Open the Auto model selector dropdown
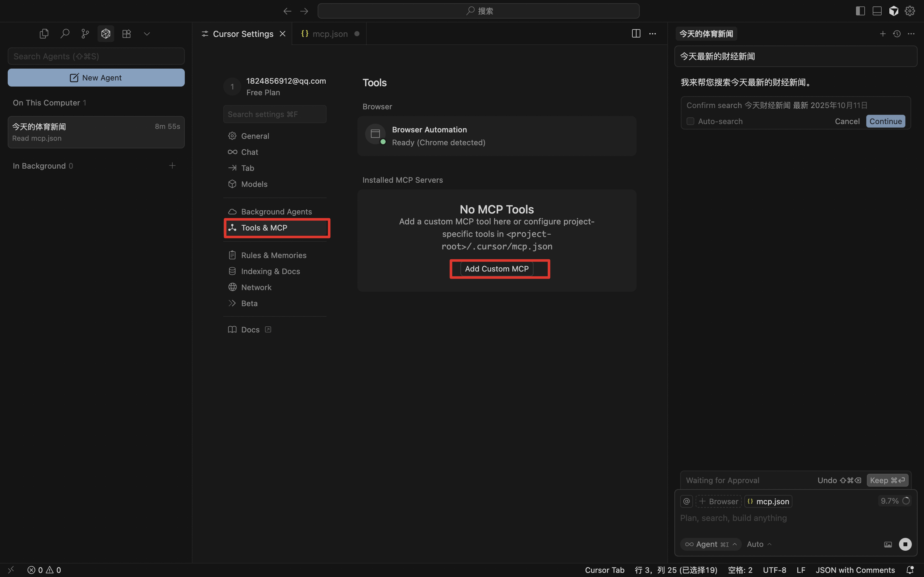 (759, 544)
